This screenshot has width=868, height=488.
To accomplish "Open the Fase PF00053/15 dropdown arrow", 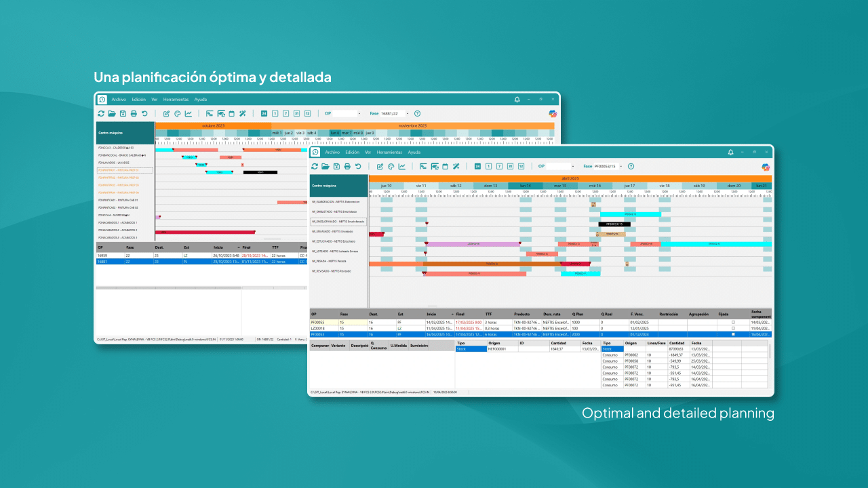I will [x=623, y=166].
